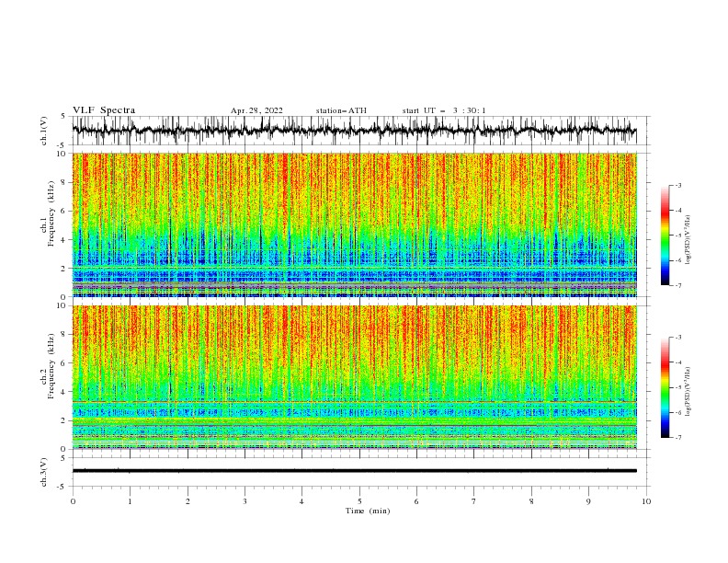Click time axis tick label "8"

point(531,501)
